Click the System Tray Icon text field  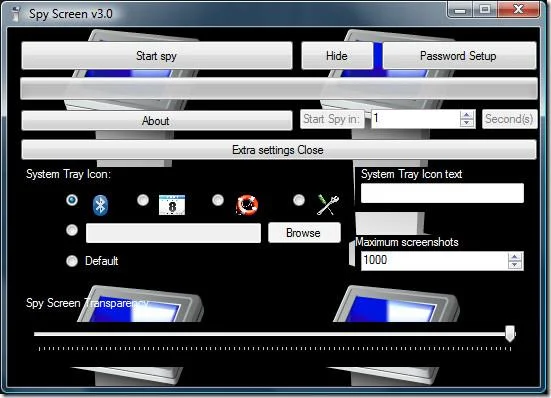click(442, 193)
